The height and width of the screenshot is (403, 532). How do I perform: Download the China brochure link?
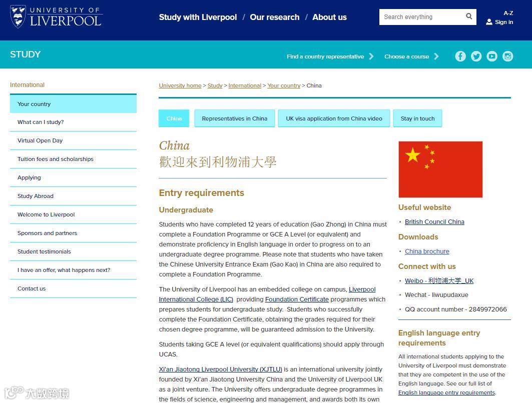click(x=427, y=251)
